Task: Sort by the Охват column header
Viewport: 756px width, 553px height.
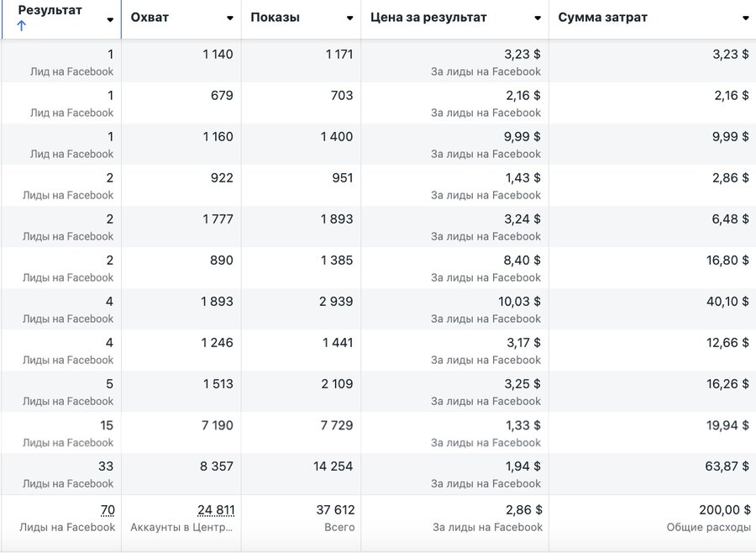Action: (x=150, y=18)
